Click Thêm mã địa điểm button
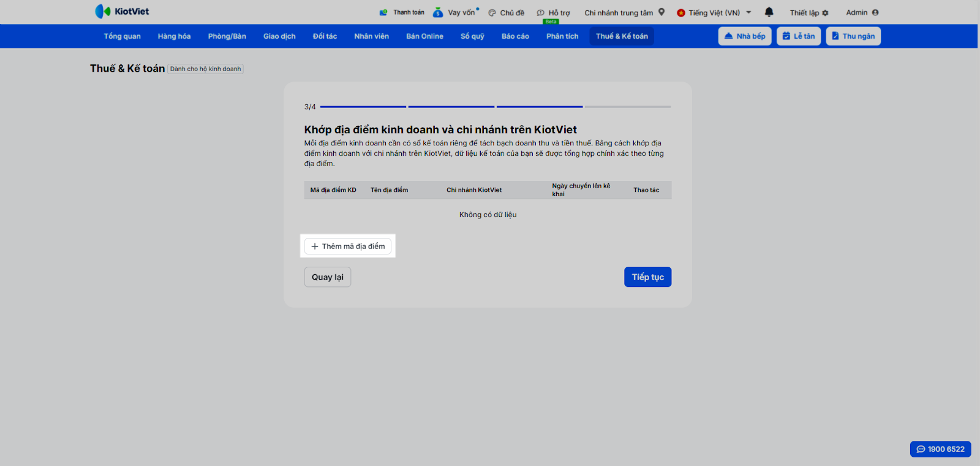Screen dimensions: 980x466 [x=348, y=246]
